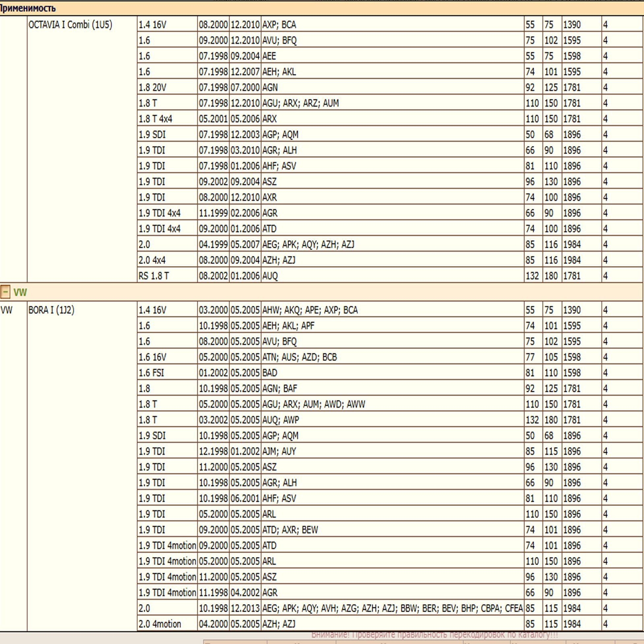Image resolution: width=644 pixels, height=644 pixels.
Task: Select the date 03.2000 cell
Action: pyautogui.click(x=213, y=310)
